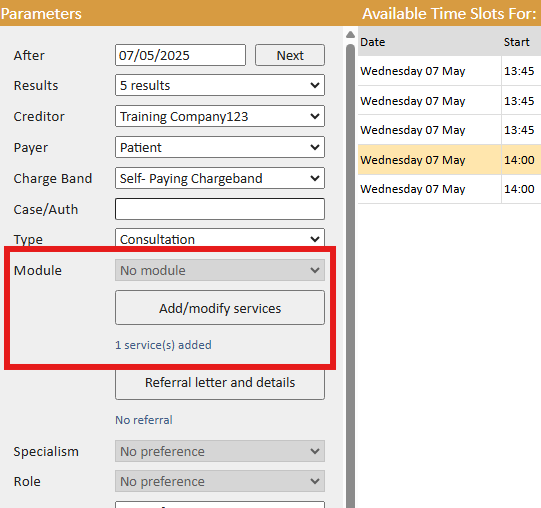Click the scrollbar up arrow
Viewport: 541px width, 508px height.
coord(350,35)
